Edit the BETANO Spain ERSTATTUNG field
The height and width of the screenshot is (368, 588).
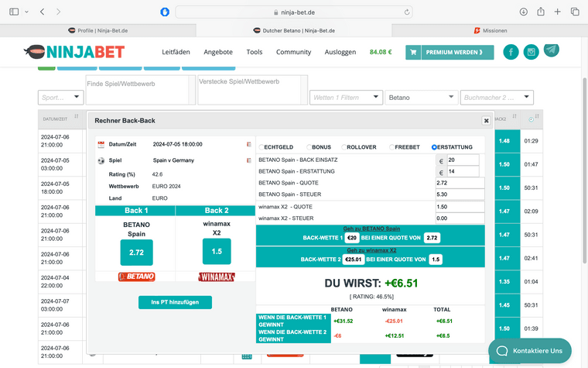[463, 172]
